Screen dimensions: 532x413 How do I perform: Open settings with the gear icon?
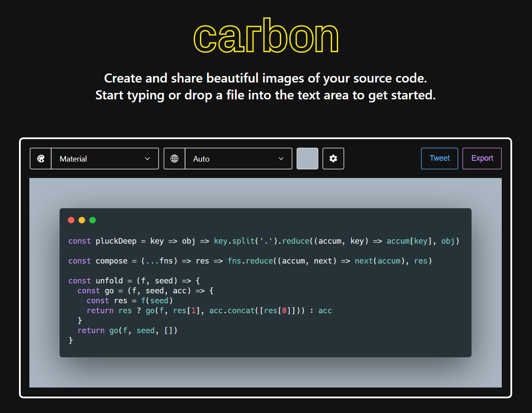(333, 159)
